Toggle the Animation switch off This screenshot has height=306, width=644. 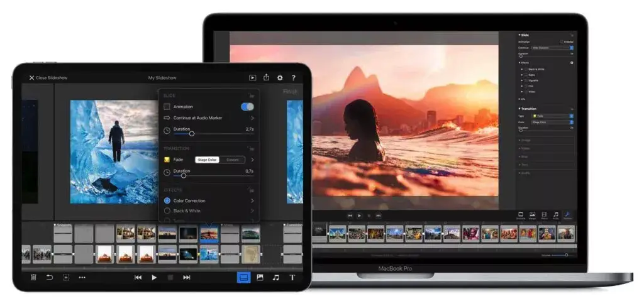click(x=247, y=107)
